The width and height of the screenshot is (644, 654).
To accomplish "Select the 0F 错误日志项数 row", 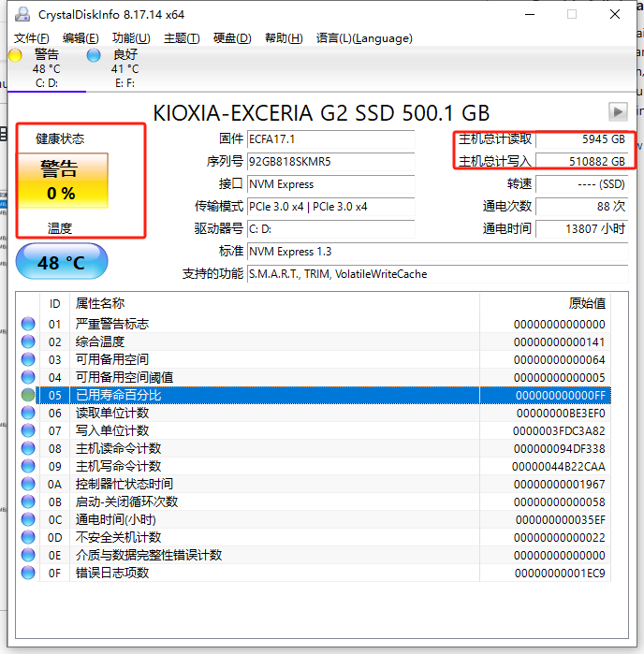I will pyautogui.click(x=315, y=574).
